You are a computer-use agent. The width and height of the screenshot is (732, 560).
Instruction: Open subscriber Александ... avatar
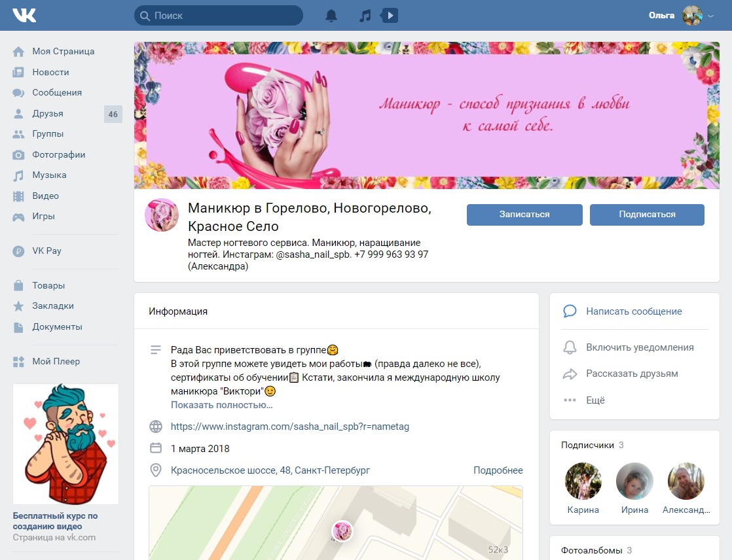point(686,481)
